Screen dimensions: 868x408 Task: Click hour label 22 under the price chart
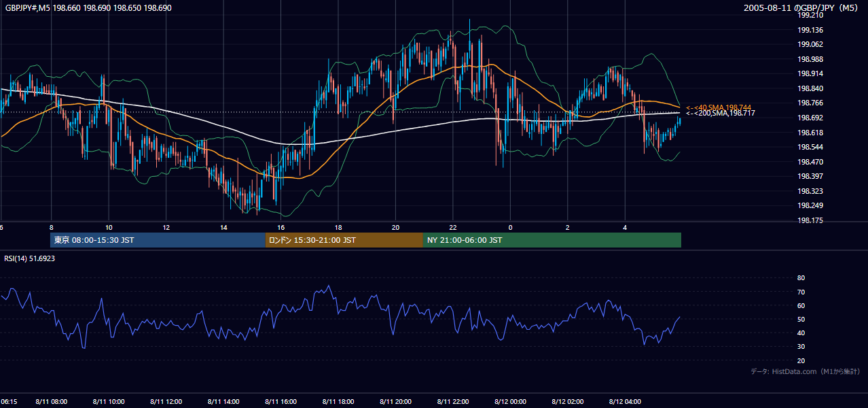click(453, 227)
